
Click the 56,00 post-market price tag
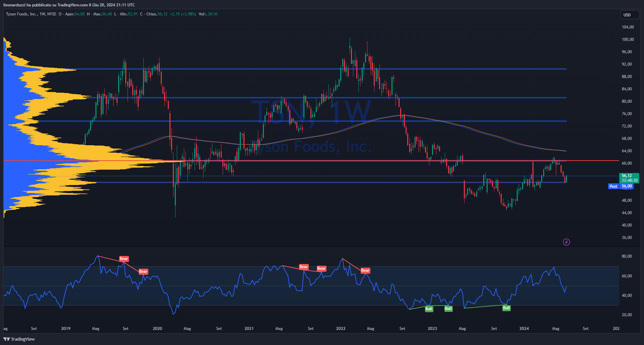click(627, 186)
